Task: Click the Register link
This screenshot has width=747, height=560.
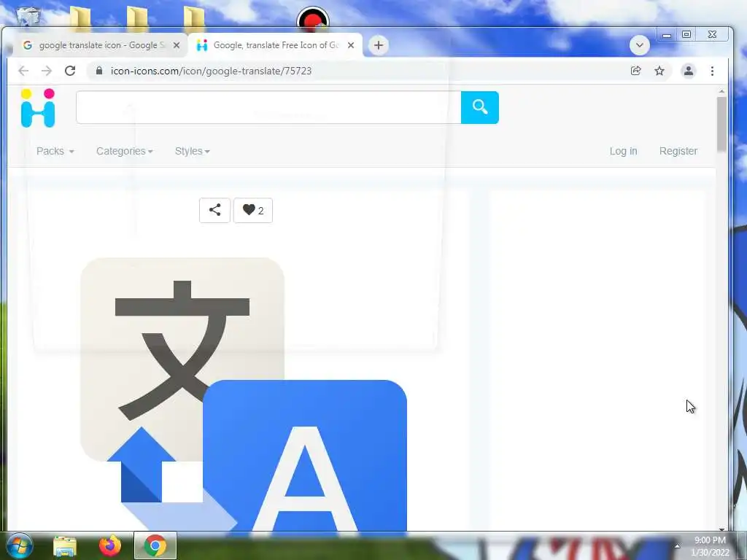Action: (x=678, y=151)
